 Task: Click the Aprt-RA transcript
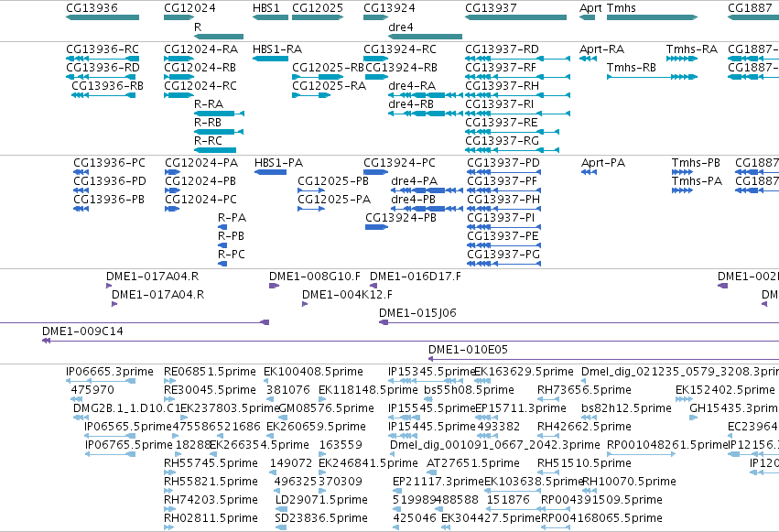[x=589, y=59]
